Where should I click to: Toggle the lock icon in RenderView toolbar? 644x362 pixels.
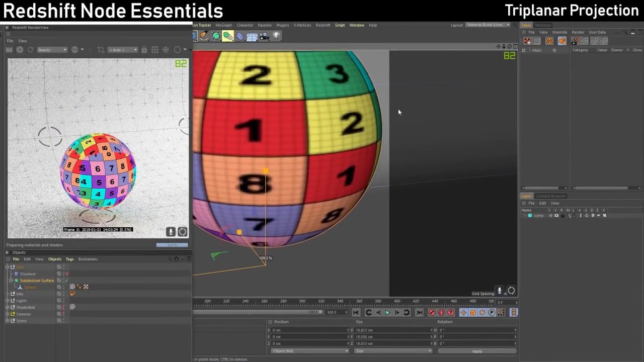(144, 50)
